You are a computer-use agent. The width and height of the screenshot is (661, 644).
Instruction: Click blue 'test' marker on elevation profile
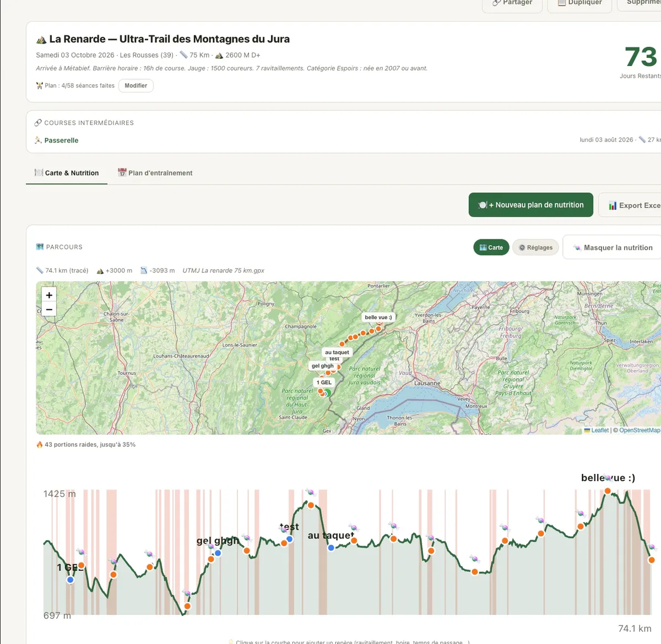tap(290, 539)
